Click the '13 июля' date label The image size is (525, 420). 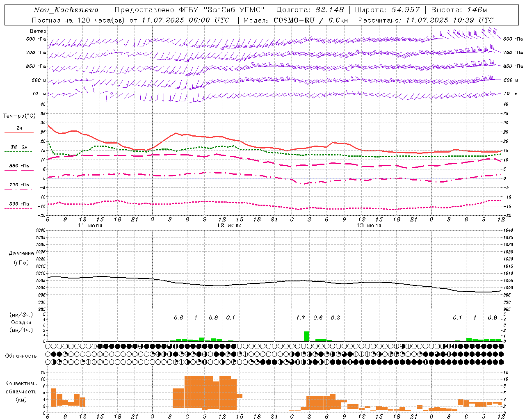click(x=369, y=226)
